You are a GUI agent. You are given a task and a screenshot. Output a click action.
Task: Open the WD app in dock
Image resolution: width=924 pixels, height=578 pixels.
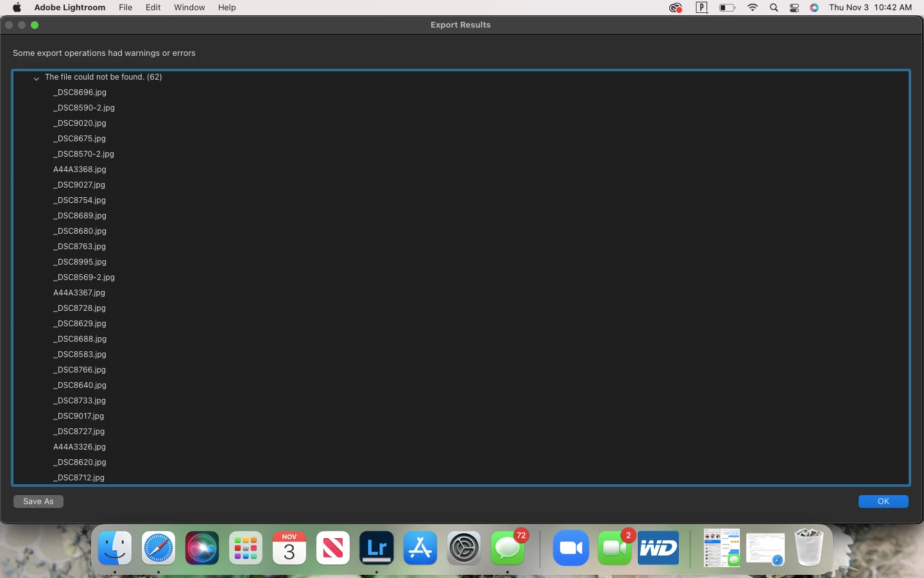(658, 548)
